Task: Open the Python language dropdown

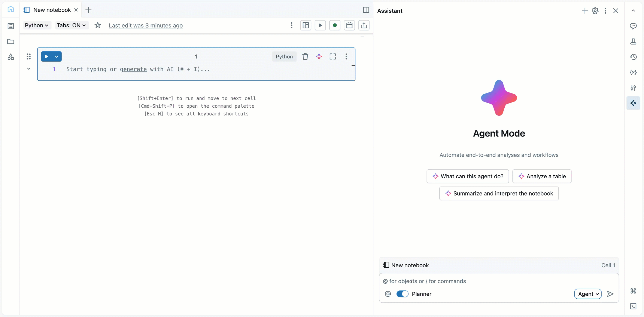Action: pyautogui.click(x=36, y=25)
